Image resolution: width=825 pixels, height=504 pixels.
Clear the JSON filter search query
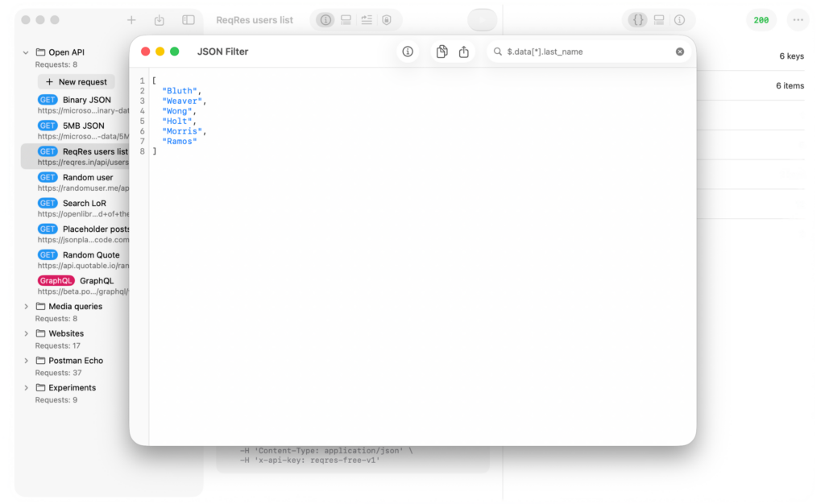(679, 52)
